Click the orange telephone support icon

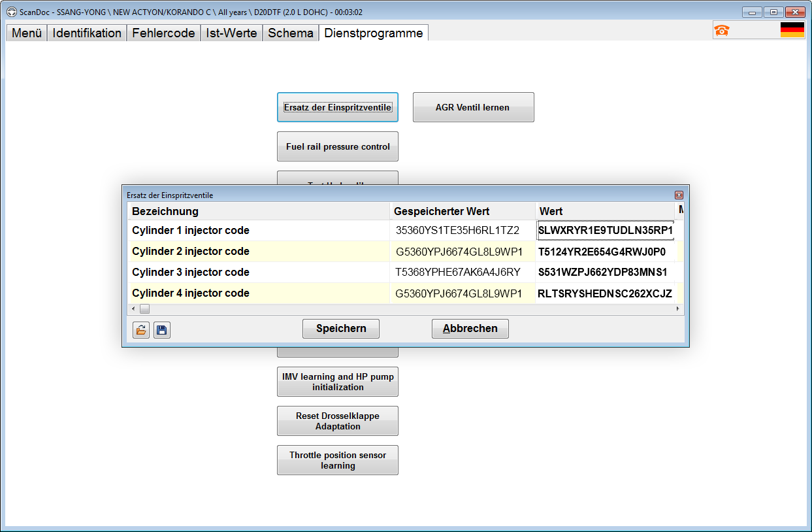click(x=722, y=30)
